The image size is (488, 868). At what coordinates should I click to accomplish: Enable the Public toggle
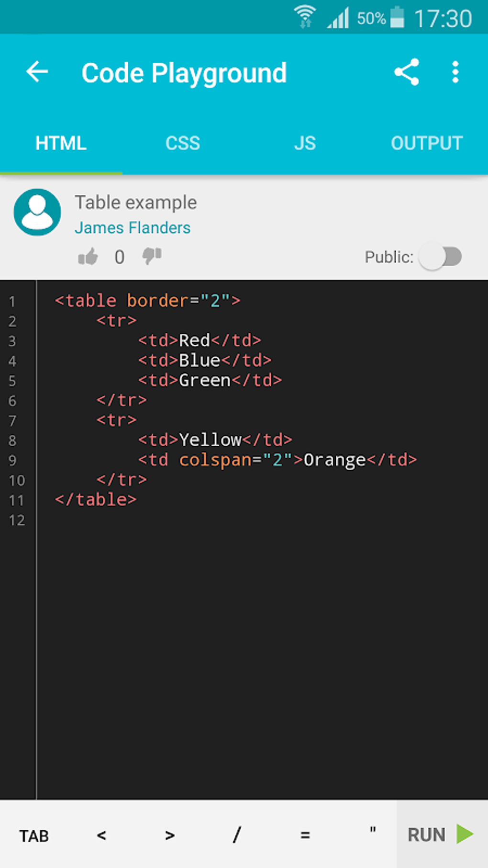[x=441, y=257]
